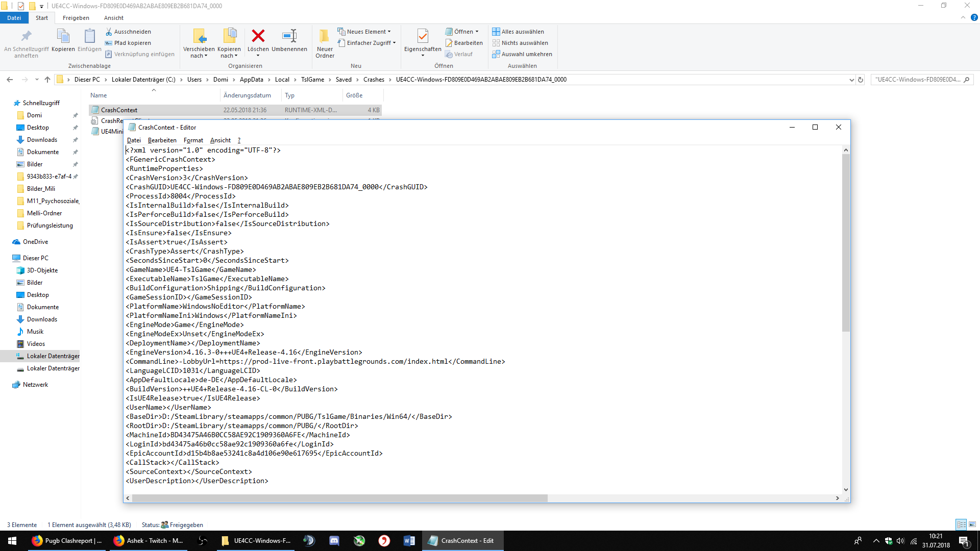
Task: Click the Editor horizontal scrollbar thumb
Action: pyautogui.click(x=339, y=498)
